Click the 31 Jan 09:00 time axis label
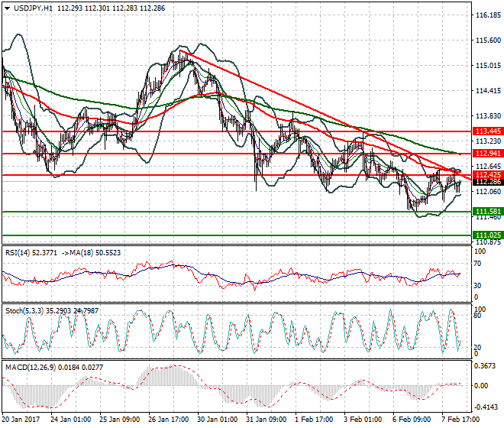504x428 pixels. coord(267,420)
